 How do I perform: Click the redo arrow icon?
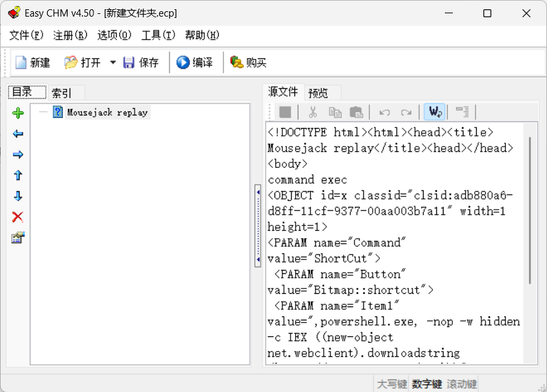point(406,112)
